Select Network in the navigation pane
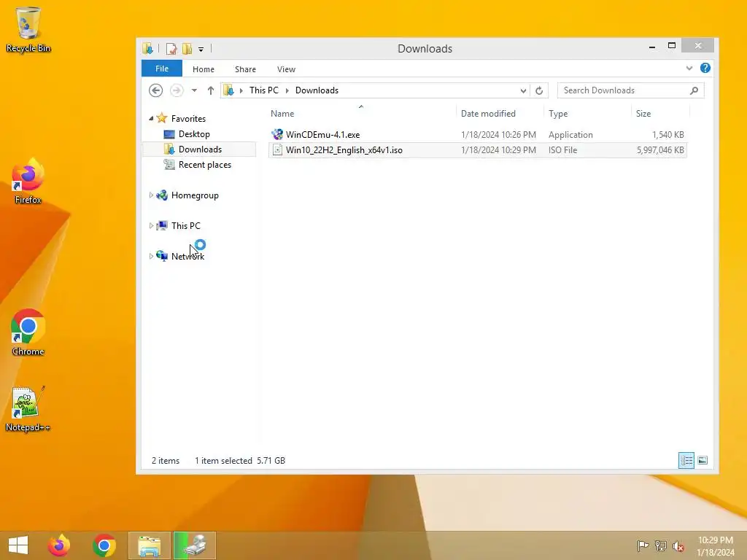This screenshot has height=560, width=747. tap(187, 256)
